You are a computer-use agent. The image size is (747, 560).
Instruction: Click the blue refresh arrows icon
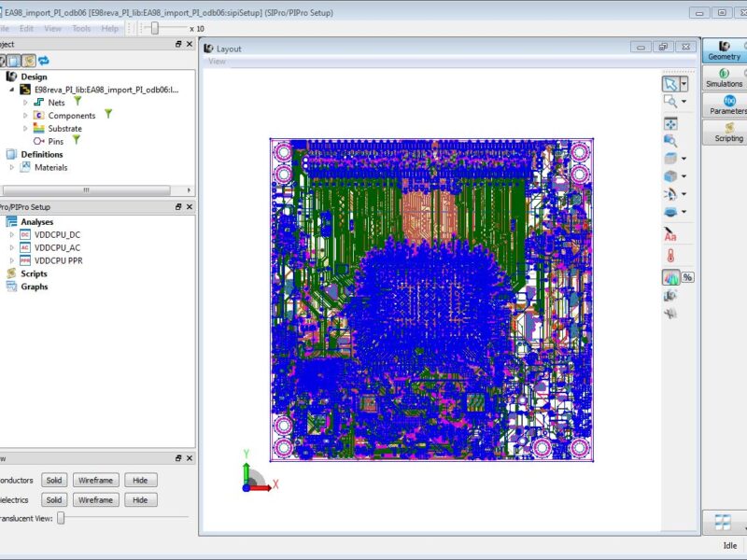[x=43, y=61]
